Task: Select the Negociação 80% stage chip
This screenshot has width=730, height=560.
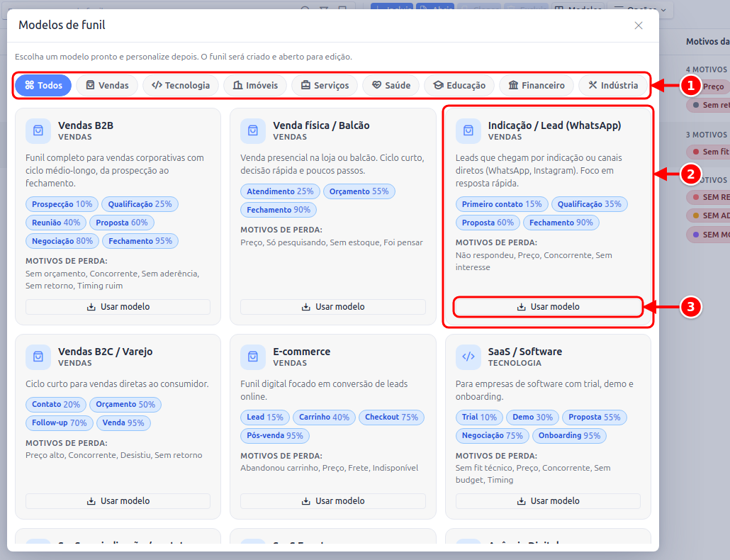Action: [62, 241]
